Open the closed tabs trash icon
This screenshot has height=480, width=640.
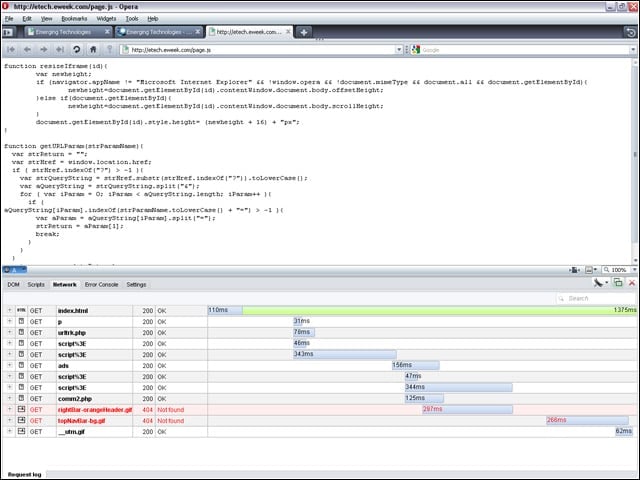pyautogui.click(x=631, y=32)
